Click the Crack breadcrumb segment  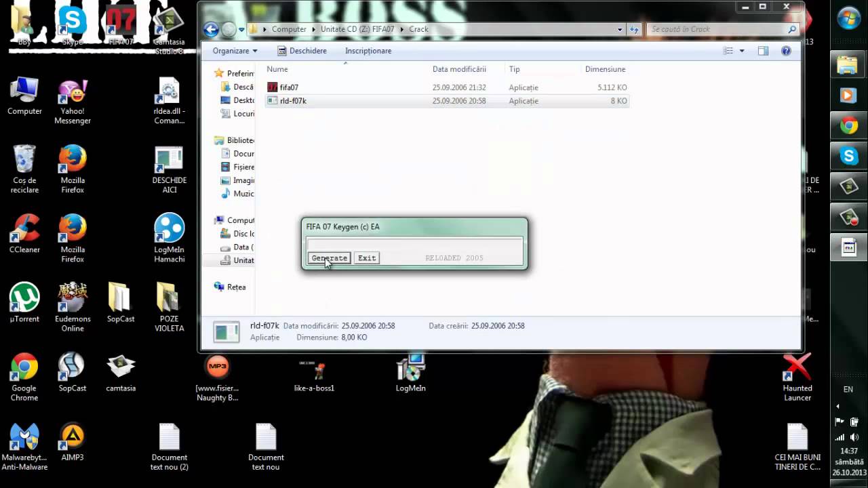pyautogui.click(x=418, y=29)
